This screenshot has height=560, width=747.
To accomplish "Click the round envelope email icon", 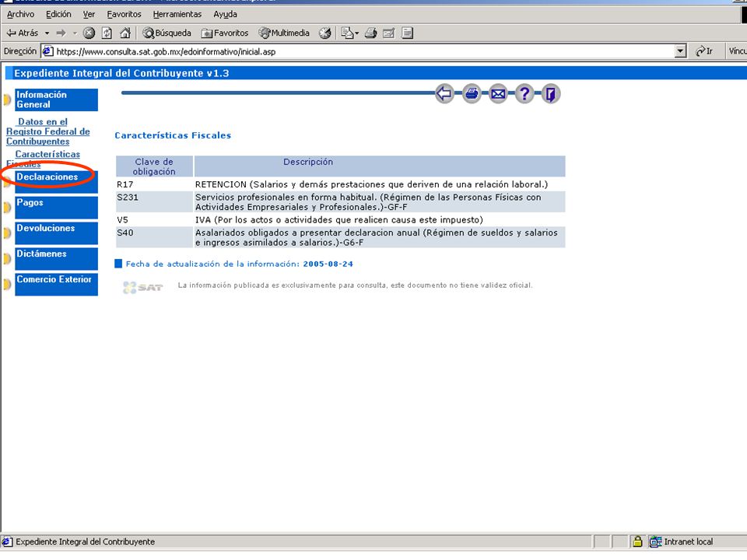I will pos(498,93).
